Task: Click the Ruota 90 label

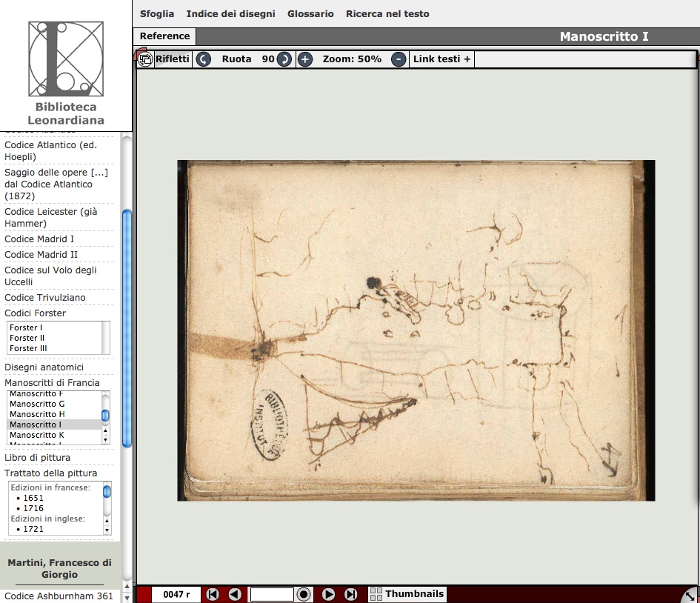Action: tap(248, 59)
